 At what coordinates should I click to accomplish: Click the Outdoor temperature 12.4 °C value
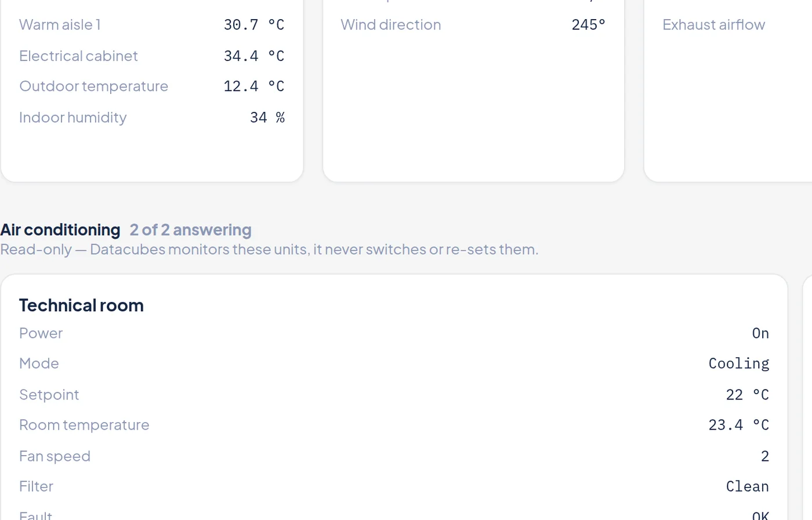click(254, 86)
